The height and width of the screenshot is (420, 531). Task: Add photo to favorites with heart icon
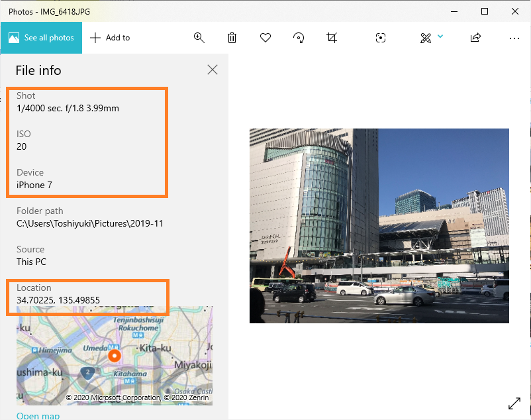click(265, 38)
